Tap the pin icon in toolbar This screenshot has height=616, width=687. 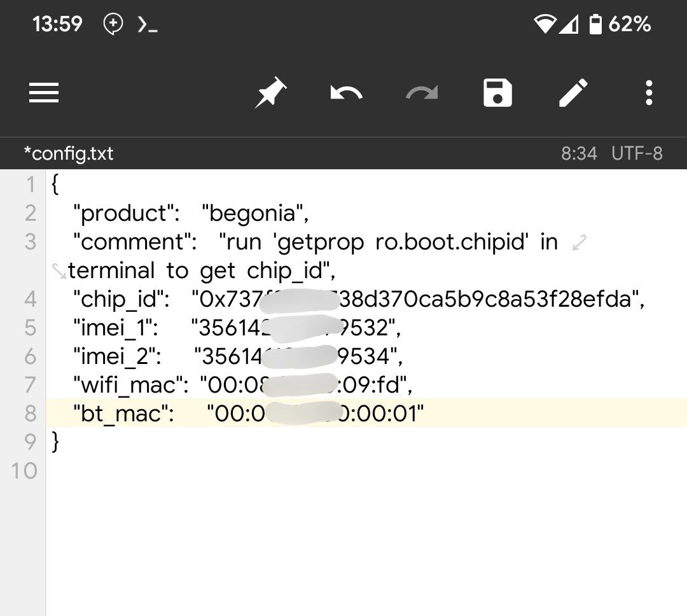pos(270,94)
